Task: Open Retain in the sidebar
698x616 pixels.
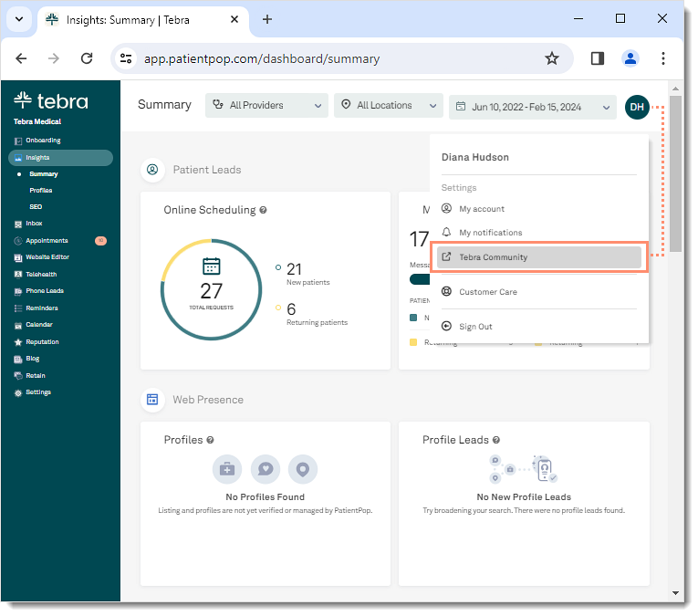Action: coord(30,376)
